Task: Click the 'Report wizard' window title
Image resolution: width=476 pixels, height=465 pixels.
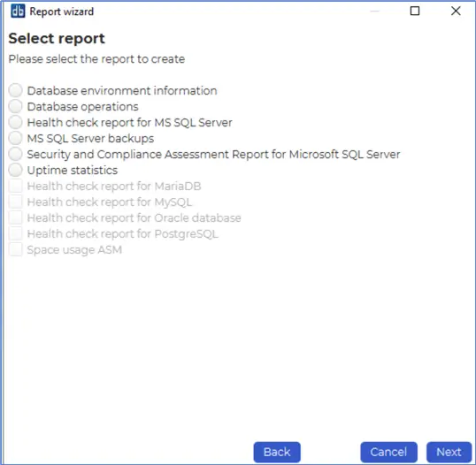Action: (62, 11)
